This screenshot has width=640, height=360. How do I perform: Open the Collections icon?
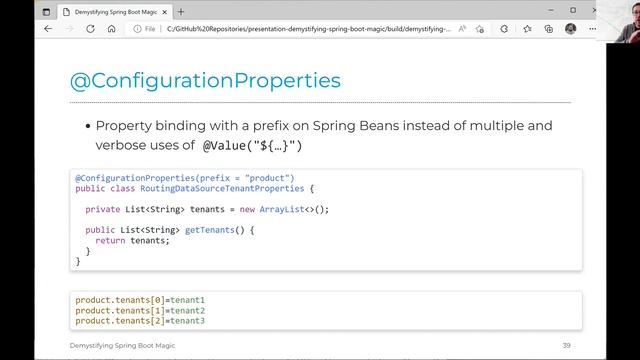[549, 29]
